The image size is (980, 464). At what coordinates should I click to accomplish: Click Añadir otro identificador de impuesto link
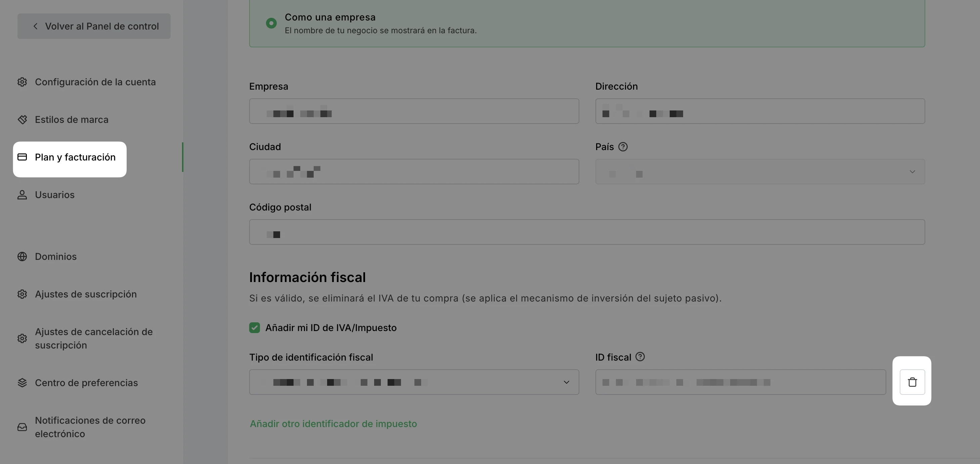[x=333, y=424]
